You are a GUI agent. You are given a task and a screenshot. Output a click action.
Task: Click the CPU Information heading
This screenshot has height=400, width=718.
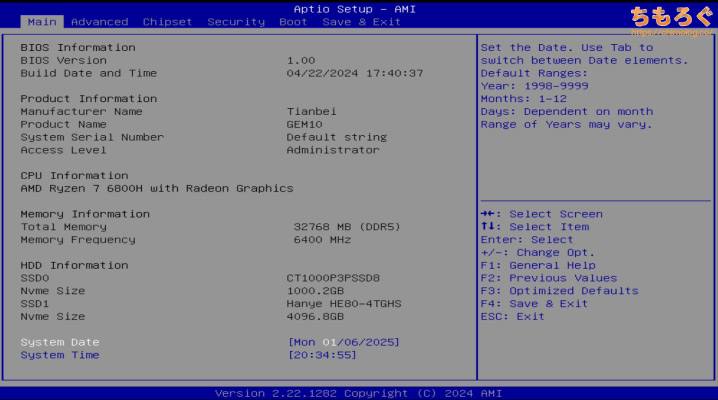pyautogui.click(x=74, y=175)
